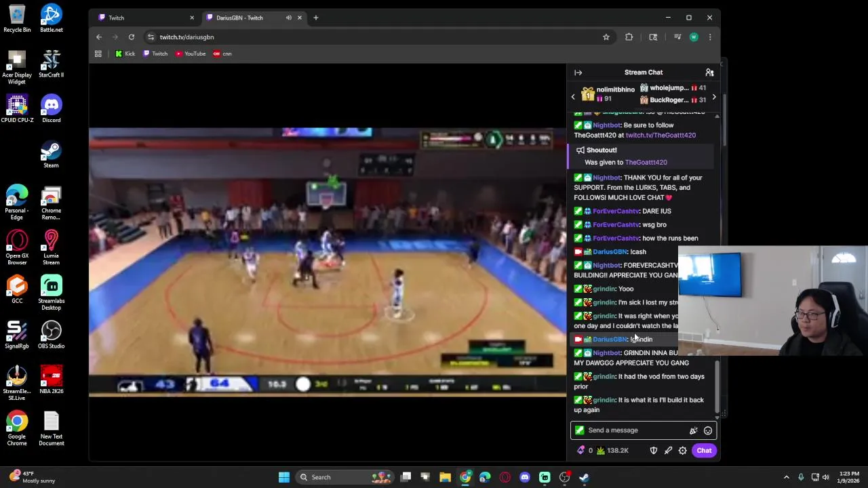The image size is (868, 488).
Task: Open chat settings gear icon
Action: [x=683, y=451]
